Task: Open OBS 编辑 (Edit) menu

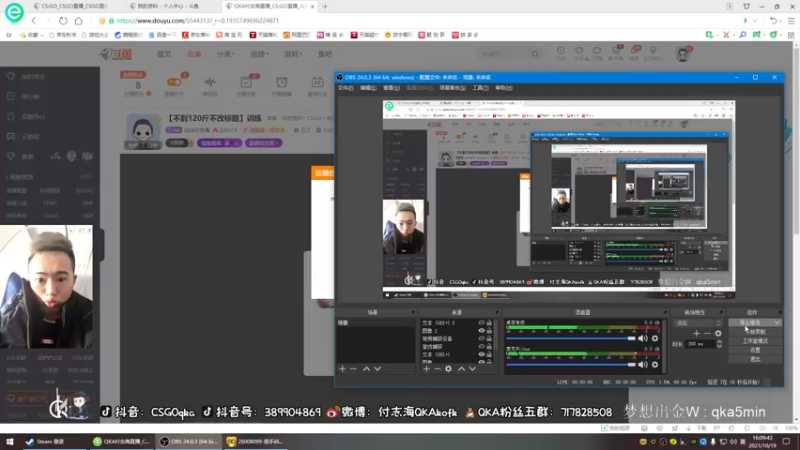Action: pyautogui.click(x=368, y=88)
